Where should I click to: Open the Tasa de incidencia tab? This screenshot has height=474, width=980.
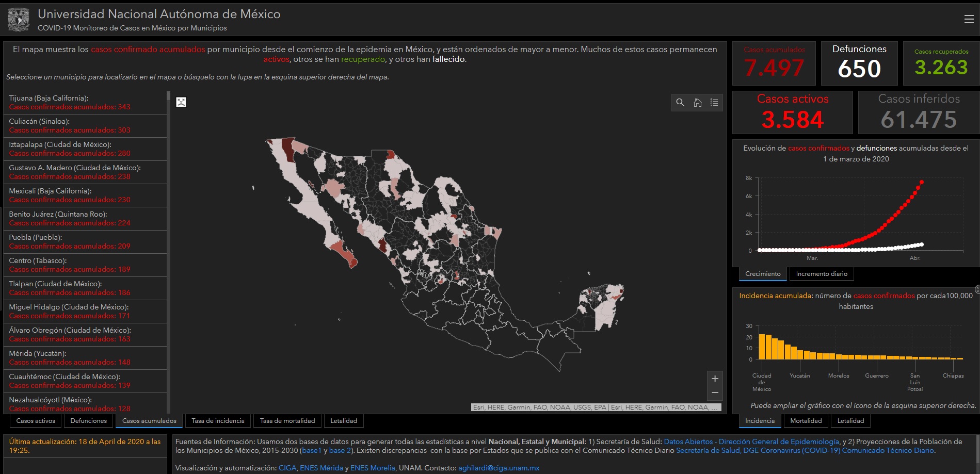[x=218, y=421]
